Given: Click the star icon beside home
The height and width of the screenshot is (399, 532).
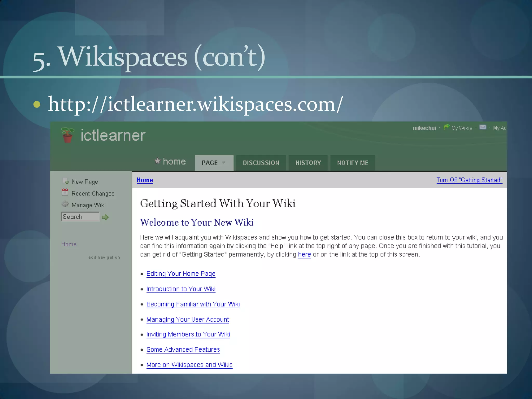Looking at the screenshot, I should (x=157, y=161).
